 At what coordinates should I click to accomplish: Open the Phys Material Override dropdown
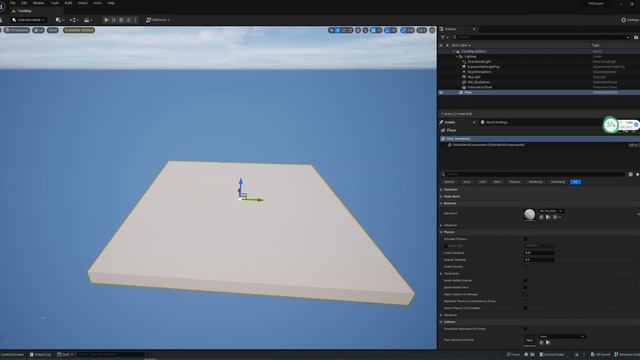[x=562, y=336]
